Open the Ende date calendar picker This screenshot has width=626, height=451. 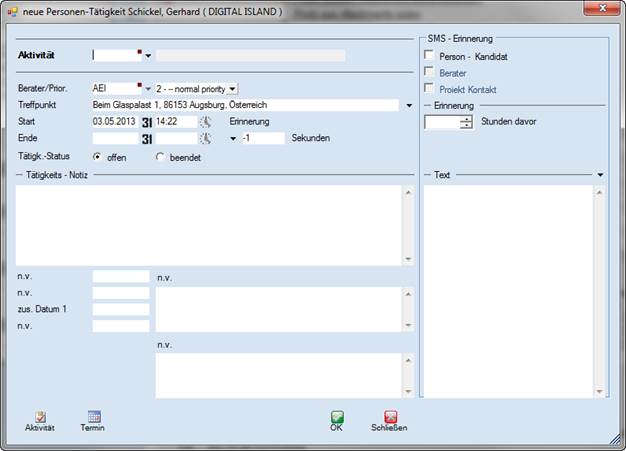(x=146, y=139)
